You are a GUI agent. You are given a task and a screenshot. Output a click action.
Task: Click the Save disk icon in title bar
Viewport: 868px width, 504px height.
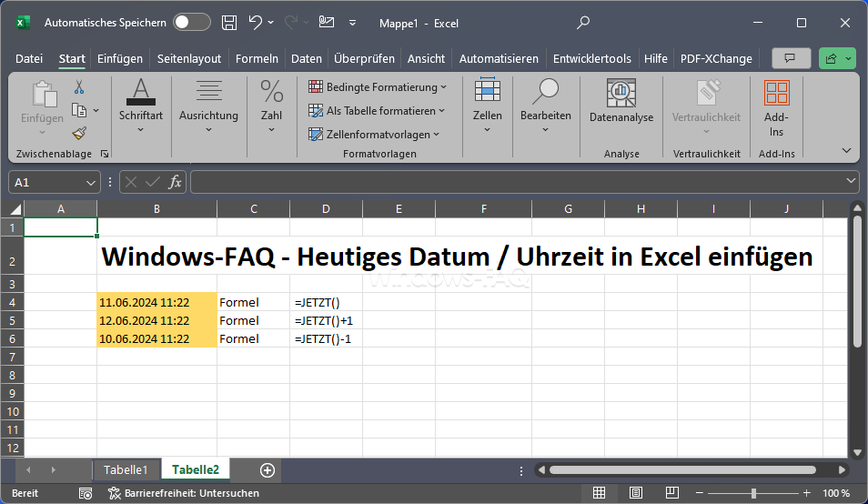coord(229,23)
